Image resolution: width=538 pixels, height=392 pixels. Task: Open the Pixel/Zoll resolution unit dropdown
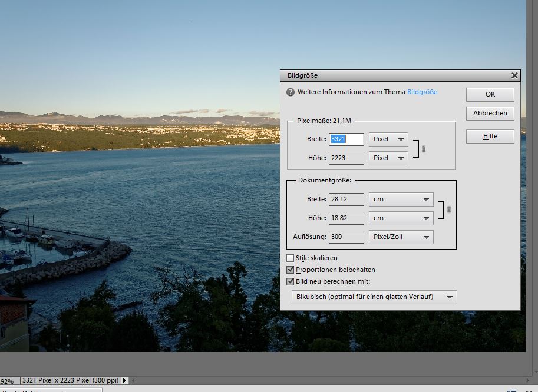coord(401,237)
